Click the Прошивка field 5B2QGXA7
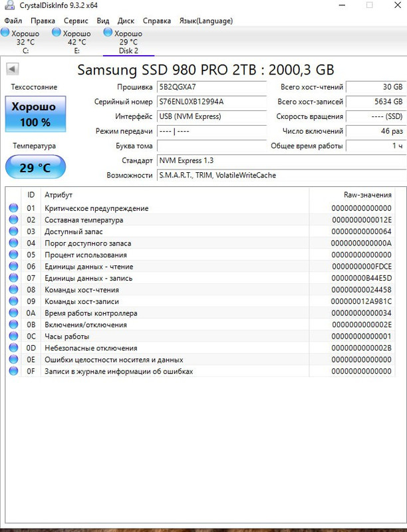Image resolution: width=407 pixels, height=532 pixels. tap(212, 87)
